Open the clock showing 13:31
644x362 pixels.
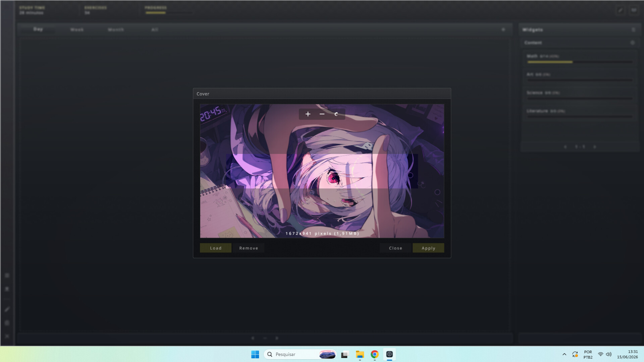pos(627,354)
